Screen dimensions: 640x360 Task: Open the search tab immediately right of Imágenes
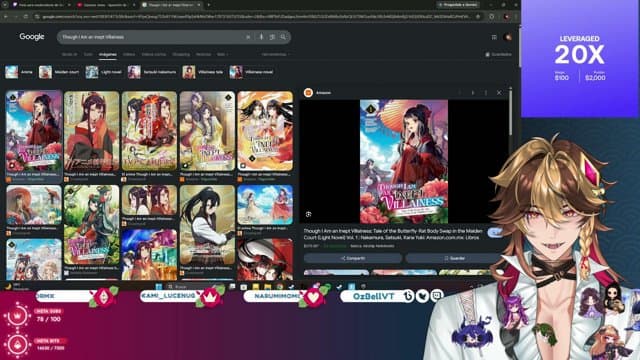tap(129, 54)
